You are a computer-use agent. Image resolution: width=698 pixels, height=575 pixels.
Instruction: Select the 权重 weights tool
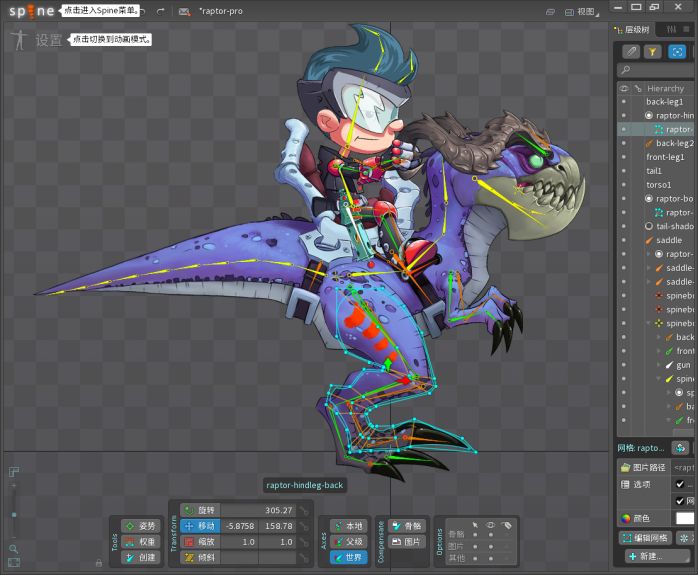[140, 542]
